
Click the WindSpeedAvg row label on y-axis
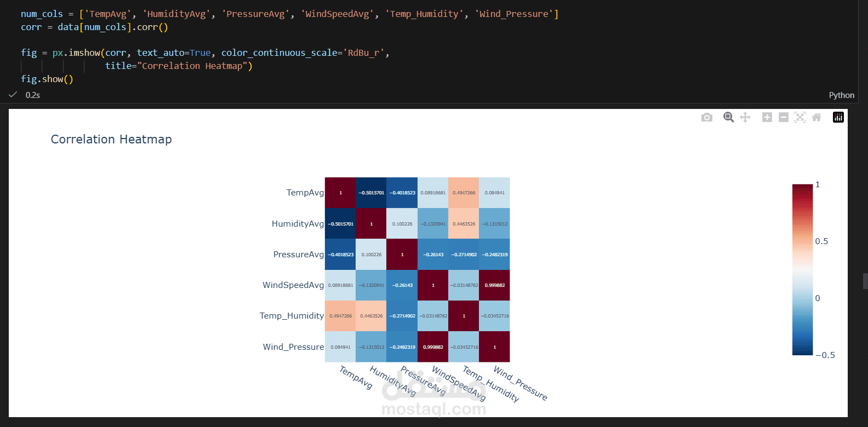coord(293,285)
